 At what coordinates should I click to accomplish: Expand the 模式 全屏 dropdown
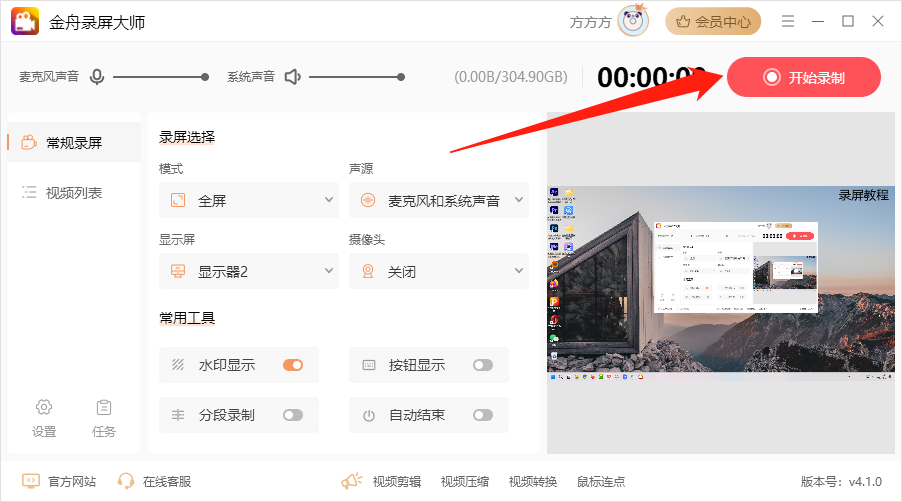[249, 200]
